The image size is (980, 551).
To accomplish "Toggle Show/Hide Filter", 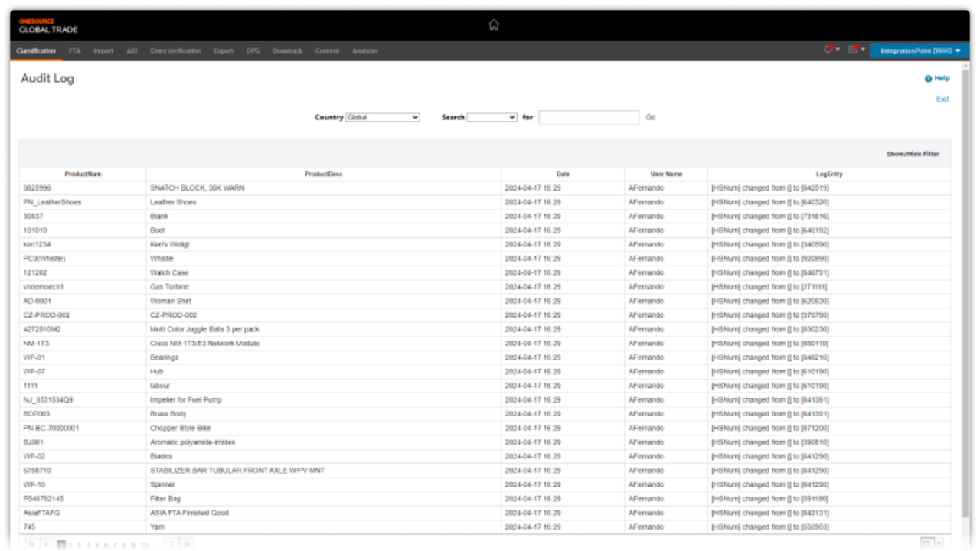I will pyautogui.click(x=913, y=154).
